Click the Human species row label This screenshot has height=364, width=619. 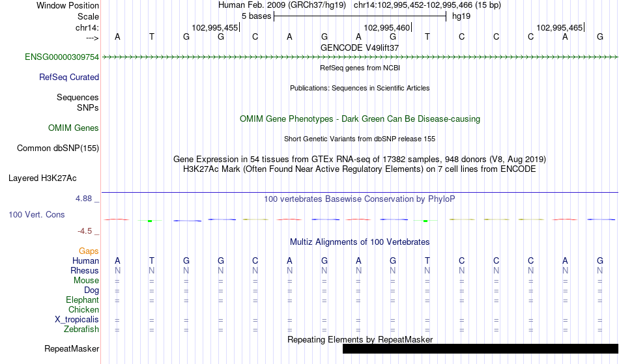[85, 260]
